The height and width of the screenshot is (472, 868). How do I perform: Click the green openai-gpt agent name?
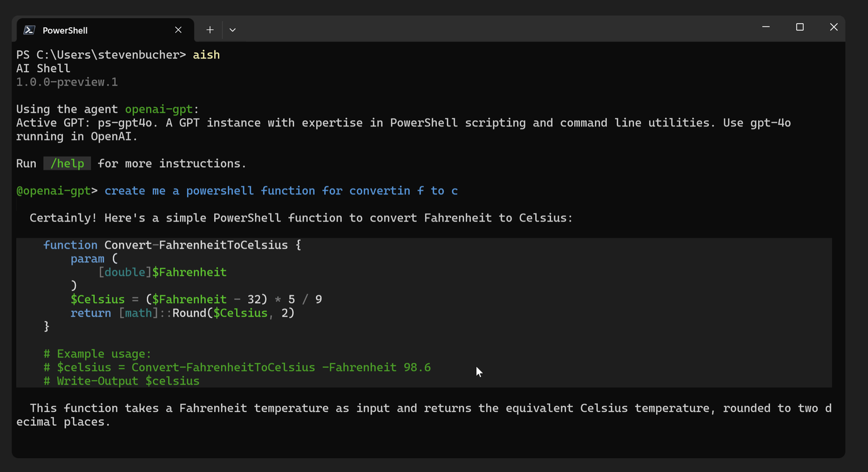(159, 109)
